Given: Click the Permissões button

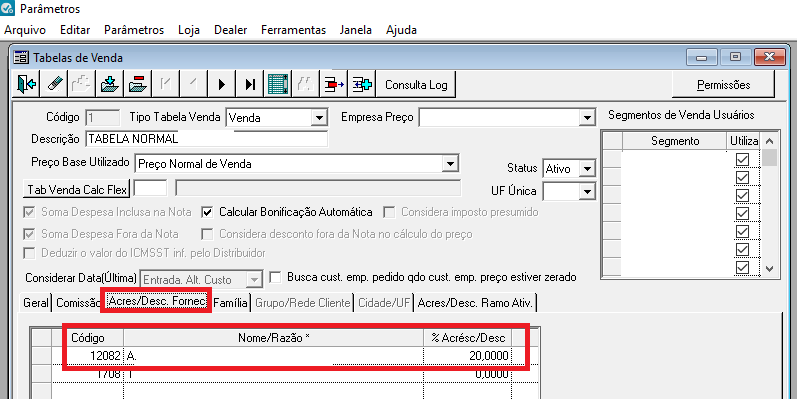Looking at the screenshot, I should point(723,84).
